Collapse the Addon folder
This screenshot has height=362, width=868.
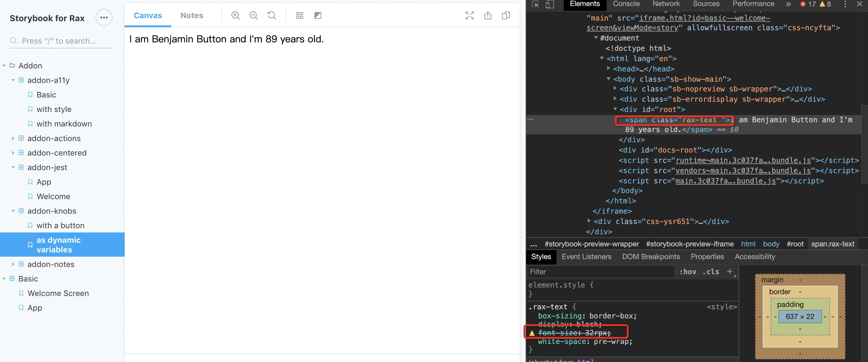(4, 65)
